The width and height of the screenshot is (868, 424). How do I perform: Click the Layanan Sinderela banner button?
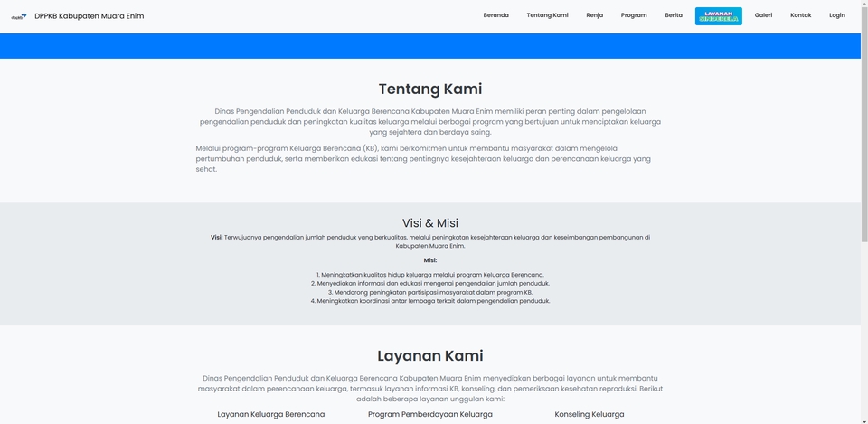(718, 16)
